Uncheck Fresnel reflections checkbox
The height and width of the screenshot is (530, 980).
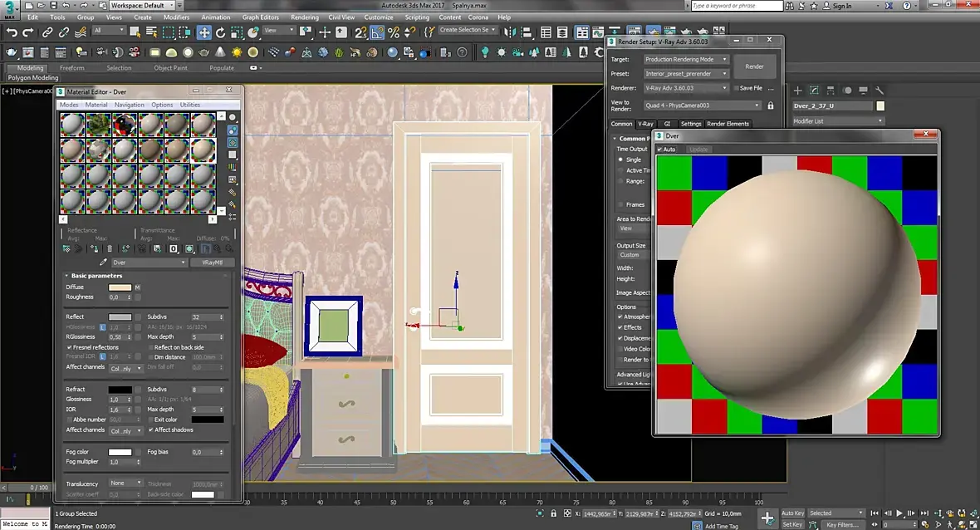click(68, 347)
